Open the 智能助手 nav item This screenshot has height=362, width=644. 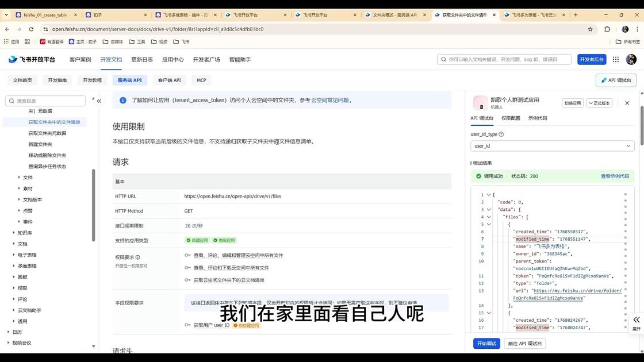(x=240, y=60)
